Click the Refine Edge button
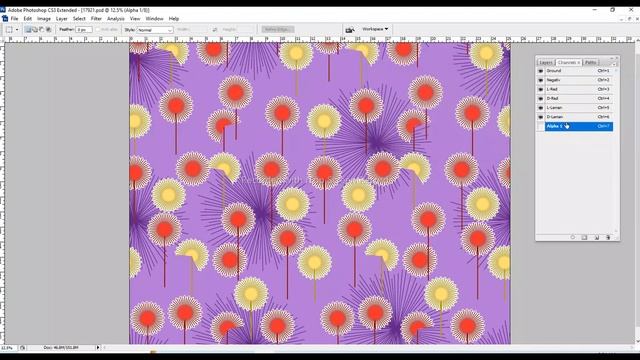Image resolution: width=640 pixels, height=360 pixels. pyautogui.click(x=278, y=29)
